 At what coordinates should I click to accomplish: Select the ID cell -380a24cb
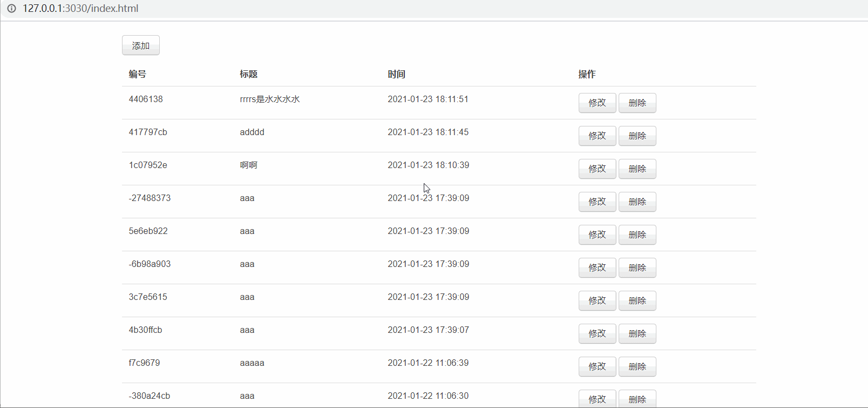150,396
